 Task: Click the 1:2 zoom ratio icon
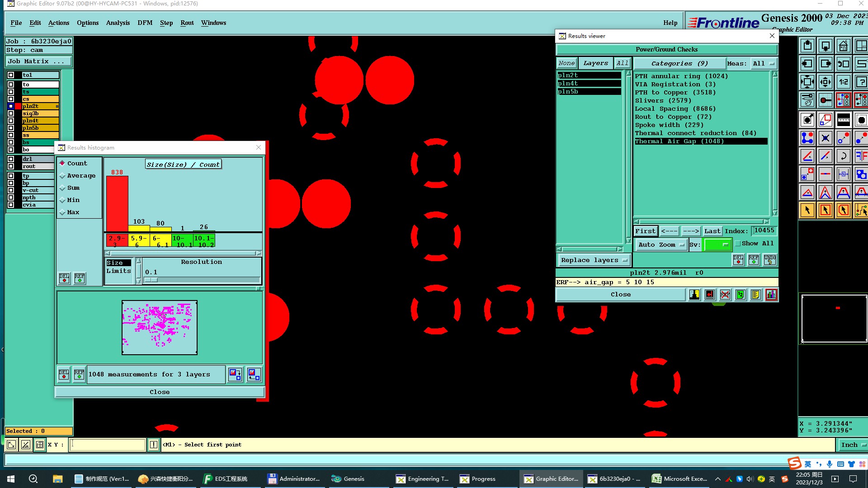click(x=843, y=82)
